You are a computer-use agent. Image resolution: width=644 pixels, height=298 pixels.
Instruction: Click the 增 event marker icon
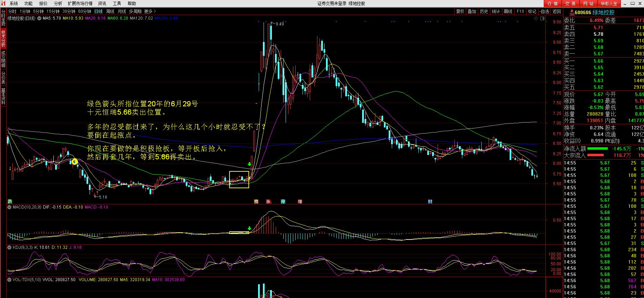tap(300, 202)
